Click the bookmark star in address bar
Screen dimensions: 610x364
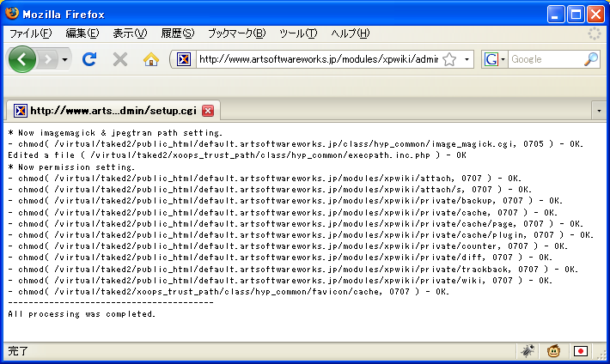(x=448, y=59)
